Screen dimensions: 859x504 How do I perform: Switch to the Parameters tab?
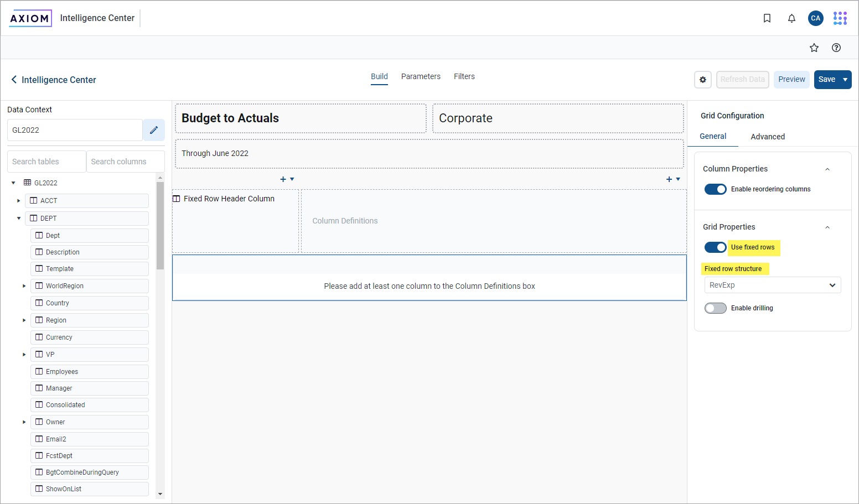(421, 76)
